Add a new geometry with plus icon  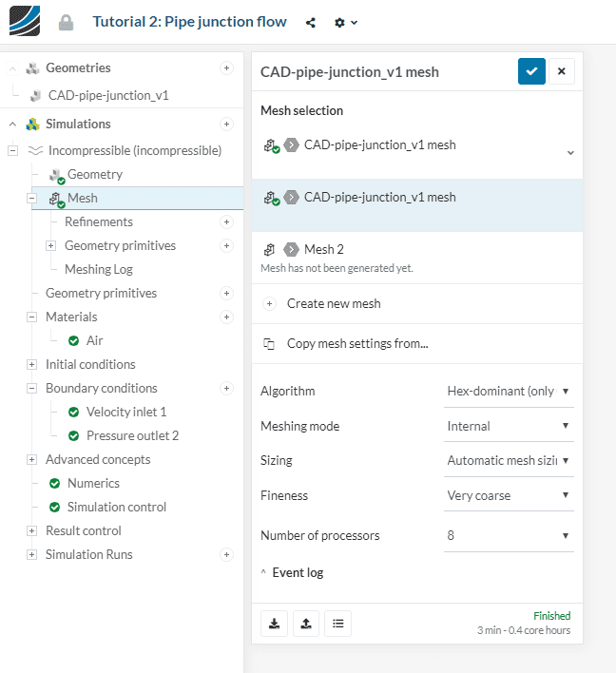tap(226, 67)
